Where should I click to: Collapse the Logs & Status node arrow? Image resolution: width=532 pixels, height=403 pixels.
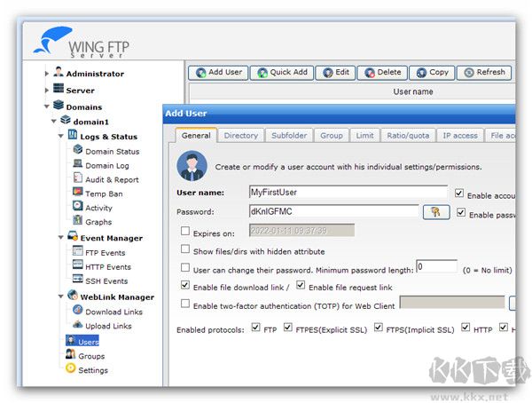click(60, 136)
